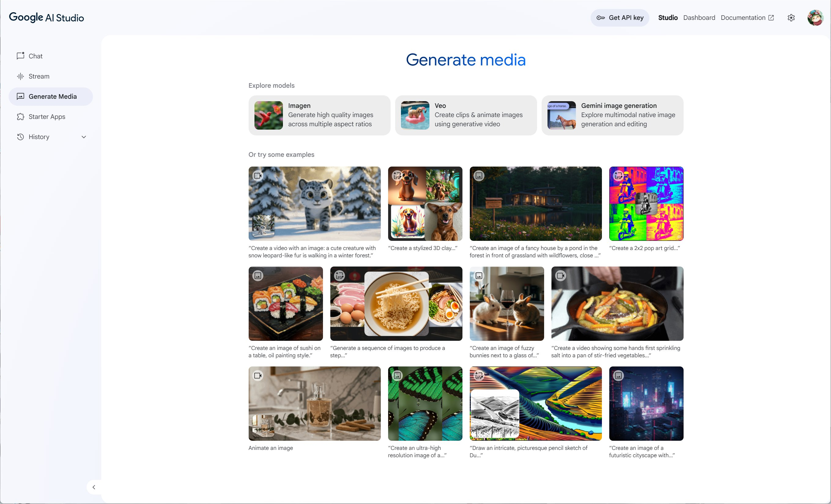
Task: Open the Animate an image perfume example
Action: (x=315, y=403)
